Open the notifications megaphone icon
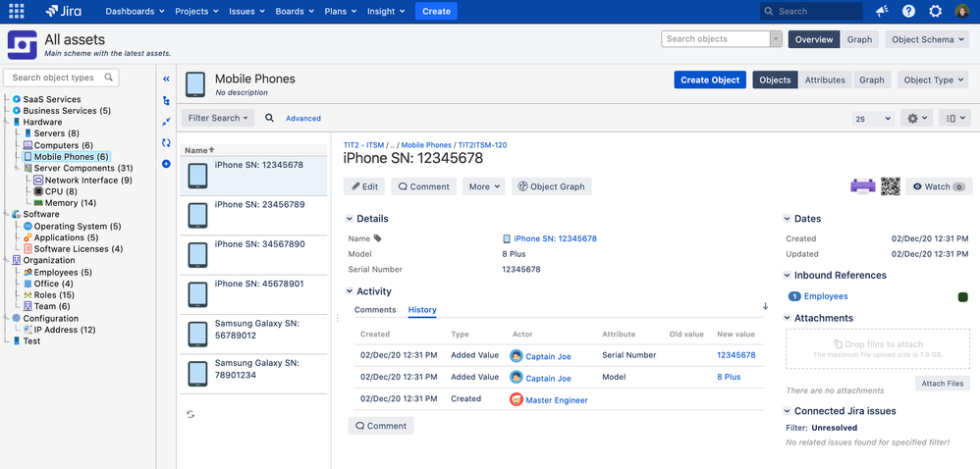 click(883, 11)
